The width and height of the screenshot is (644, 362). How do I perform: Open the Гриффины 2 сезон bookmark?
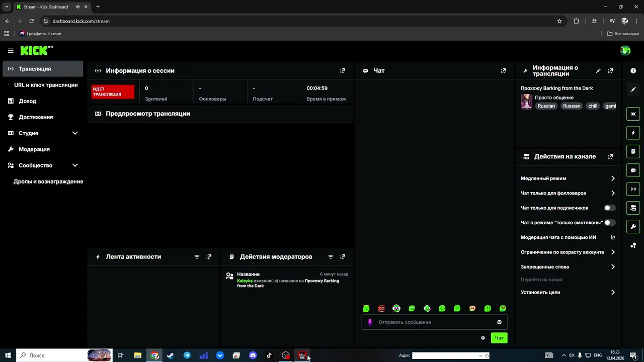coord(40,34)
